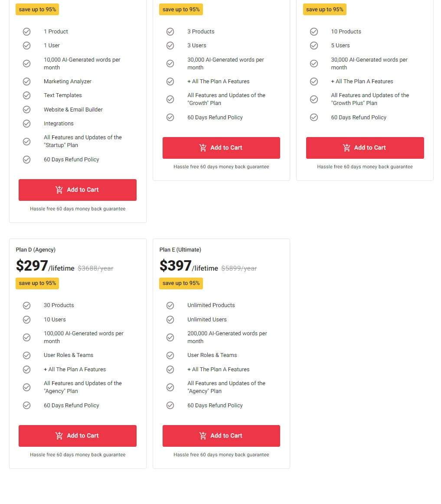Click the check icon beside Unlimited Products
The image size is (441, 504).
[170, 305]
